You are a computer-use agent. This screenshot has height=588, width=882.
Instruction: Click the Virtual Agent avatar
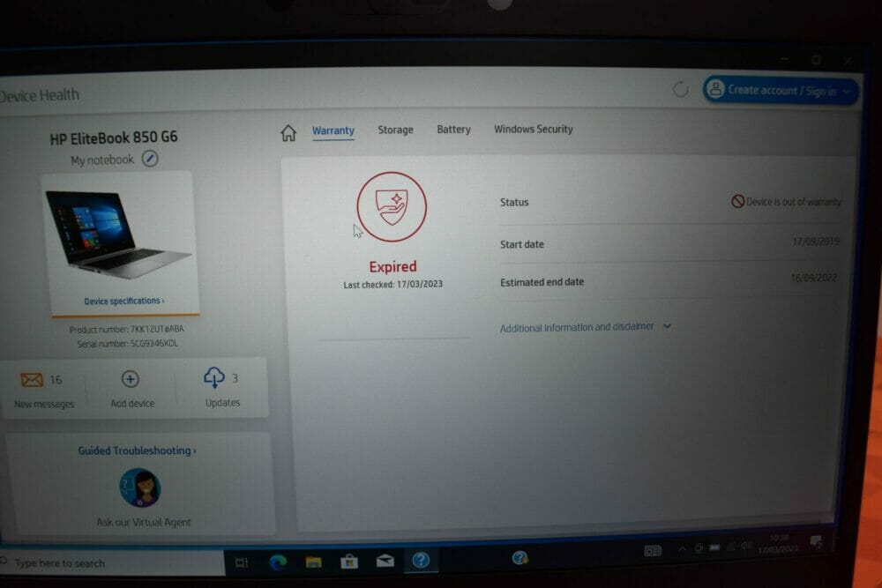[x=140, y=488]
